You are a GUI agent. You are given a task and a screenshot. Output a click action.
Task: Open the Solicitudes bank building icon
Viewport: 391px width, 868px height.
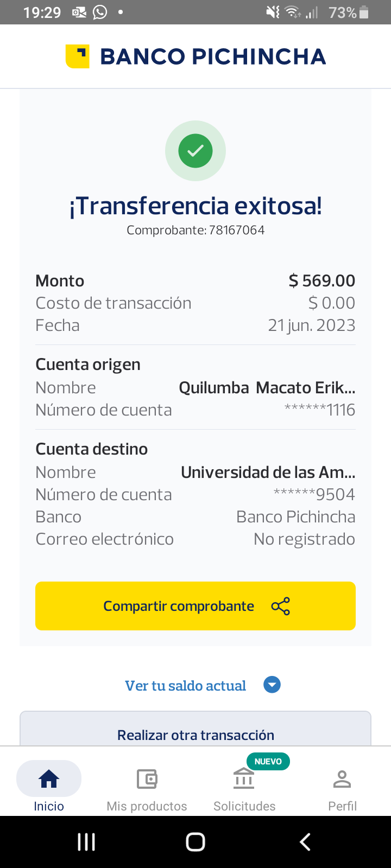click(x=244, y=779)
